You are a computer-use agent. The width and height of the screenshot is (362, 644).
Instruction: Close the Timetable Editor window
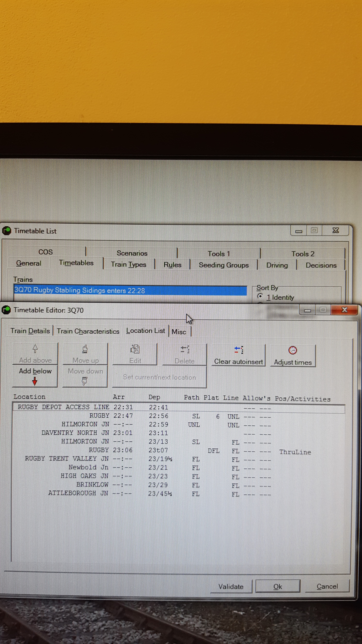(x=344, y=310)
